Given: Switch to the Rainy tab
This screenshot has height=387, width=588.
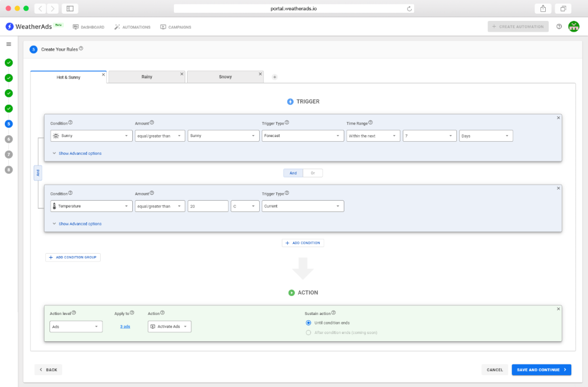Looking at the screenshot, I should click(147, 77).
